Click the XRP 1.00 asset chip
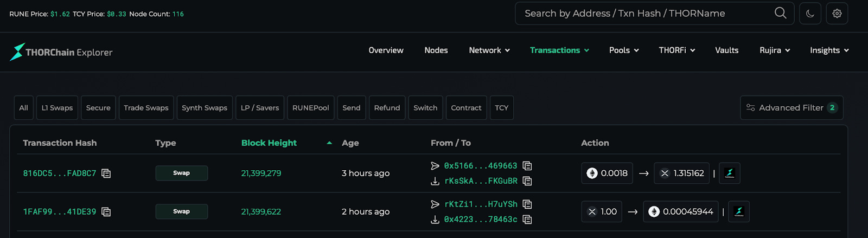 click(602, 212)
